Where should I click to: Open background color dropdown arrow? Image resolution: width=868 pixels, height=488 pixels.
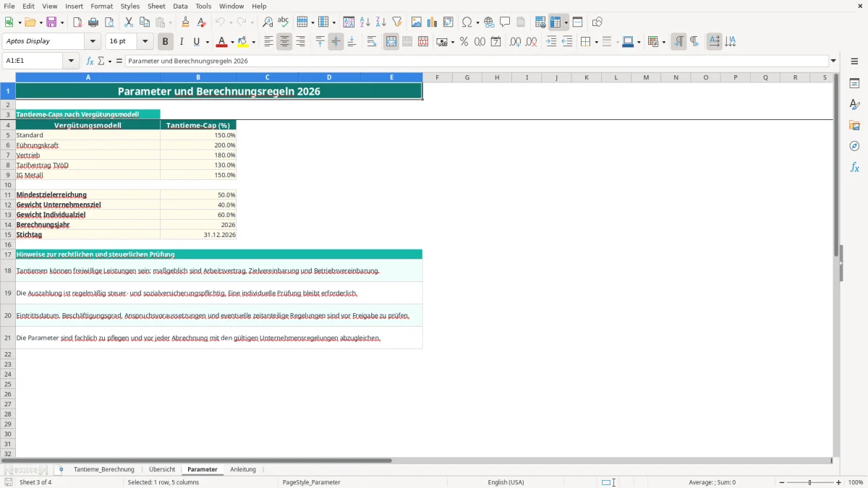coord(253,42)
